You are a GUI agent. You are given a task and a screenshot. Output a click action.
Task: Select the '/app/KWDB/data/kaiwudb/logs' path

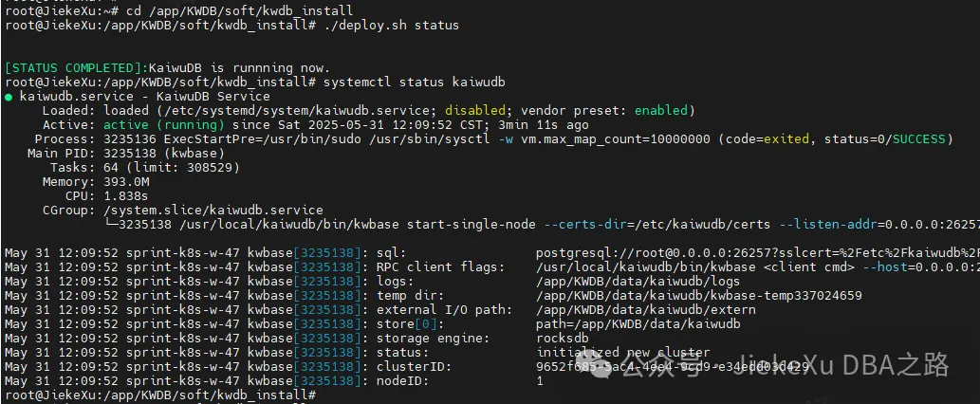coord(638,282)
